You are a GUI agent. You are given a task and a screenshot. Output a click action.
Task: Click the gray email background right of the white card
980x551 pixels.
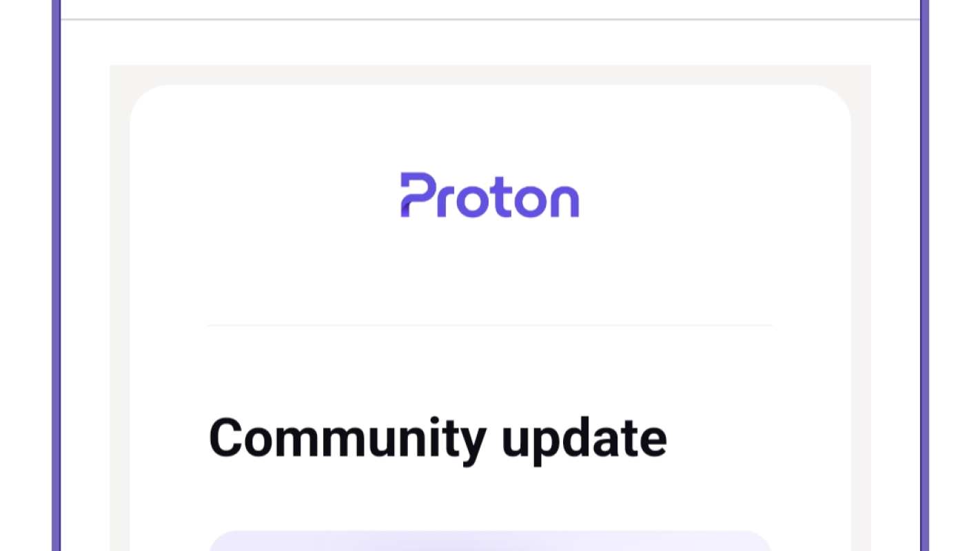861,310
